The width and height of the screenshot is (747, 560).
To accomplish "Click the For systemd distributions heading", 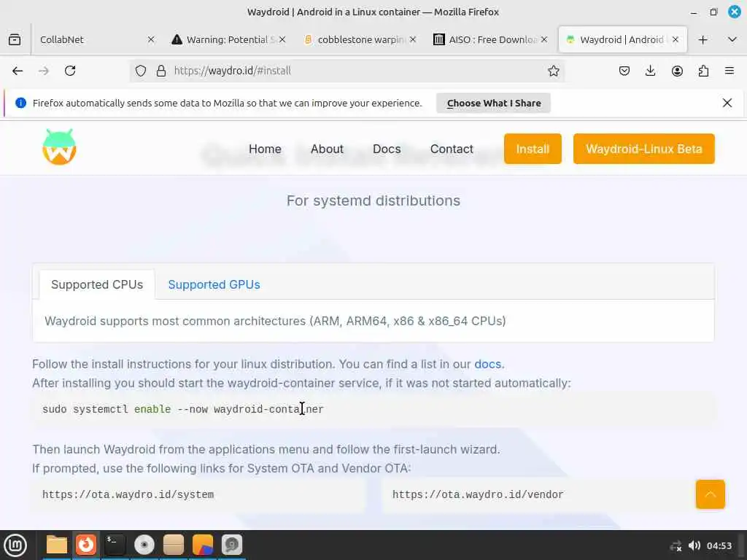I will click(x=373, y=201).
